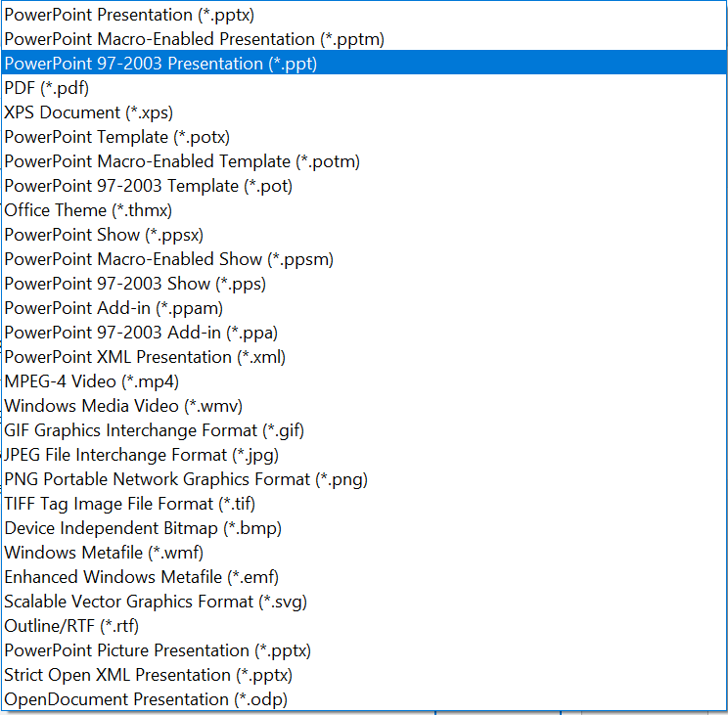Choose OpenDocument Presentation (*.odp)
The image size is (728, 715).
coord(364,698)
